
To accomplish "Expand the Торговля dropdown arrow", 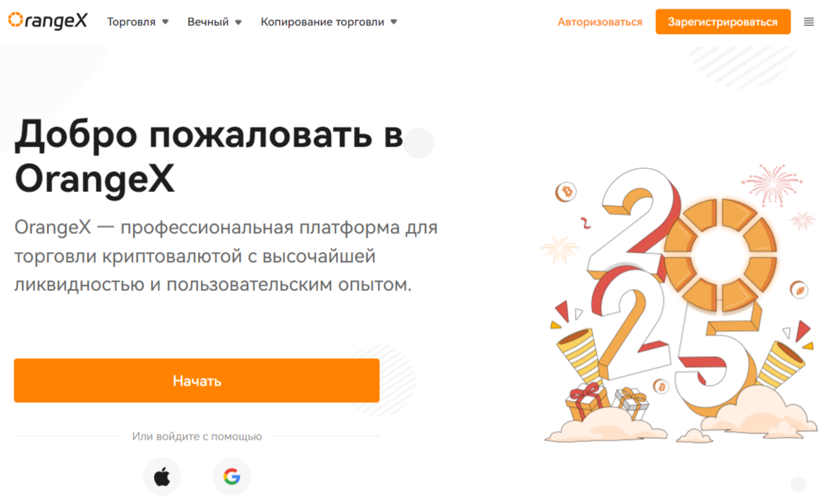I will [x=165, y=22].
